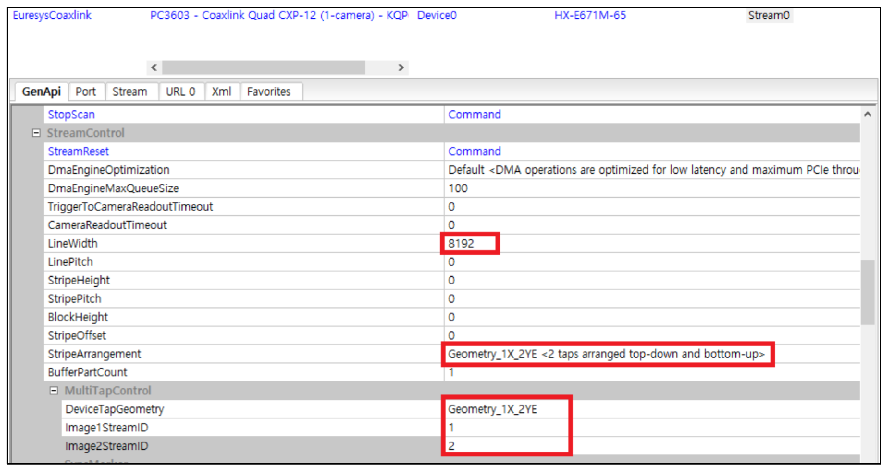
Task: Edit BlockHeight value
Action: coord(652,317)
